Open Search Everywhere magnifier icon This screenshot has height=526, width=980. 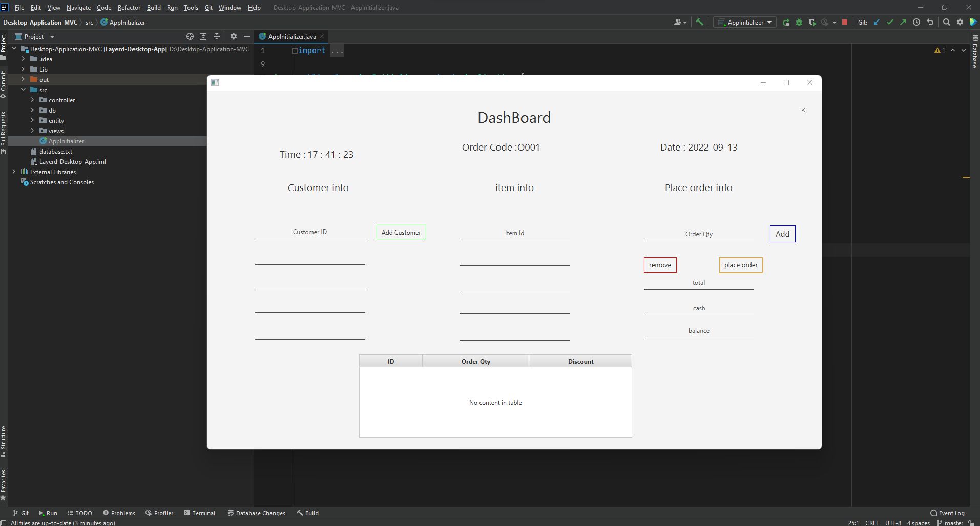pos(946,22)
